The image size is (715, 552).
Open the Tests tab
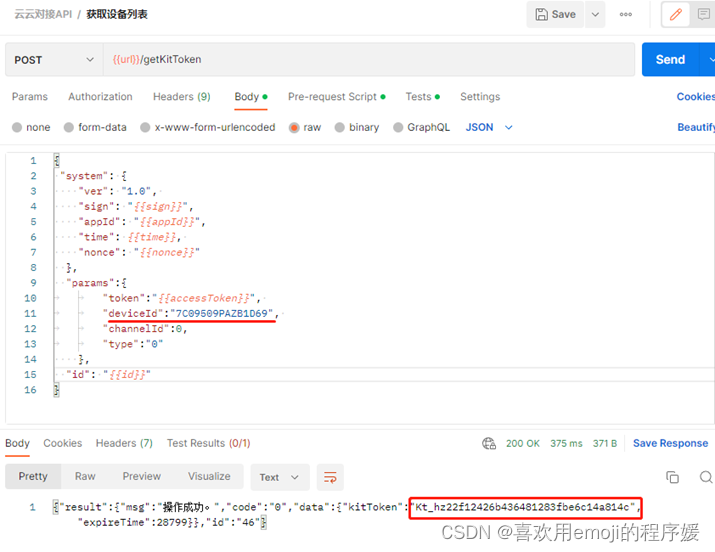[422, 97]
